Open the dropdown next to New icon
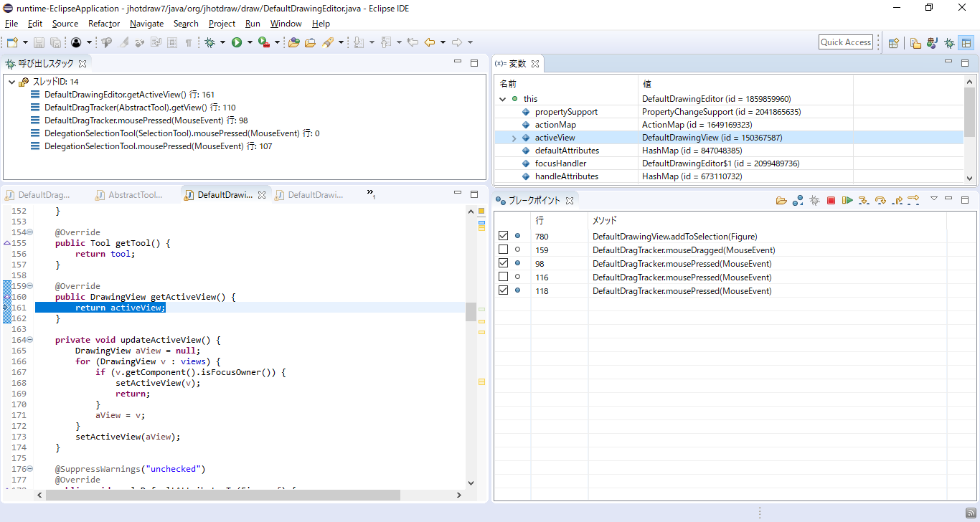 click(26, 42)
